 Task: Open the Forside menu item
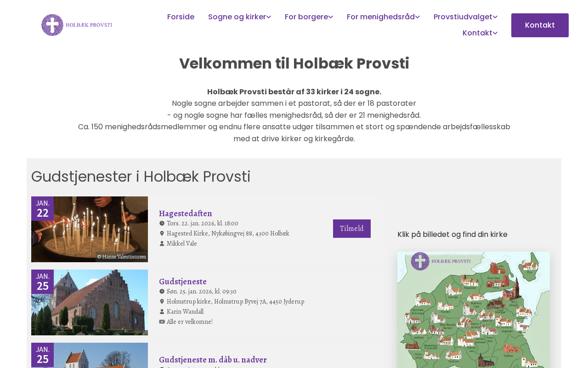[181, 17]
